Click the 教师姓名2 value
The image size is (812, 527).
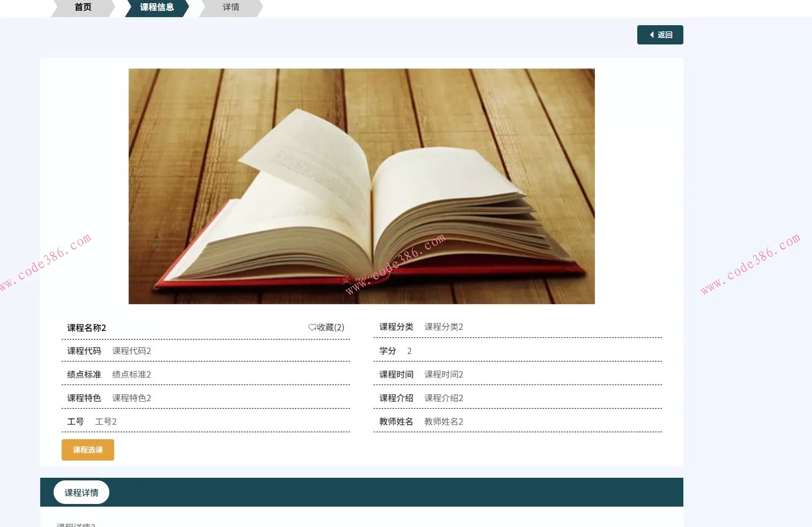point(444,421)
